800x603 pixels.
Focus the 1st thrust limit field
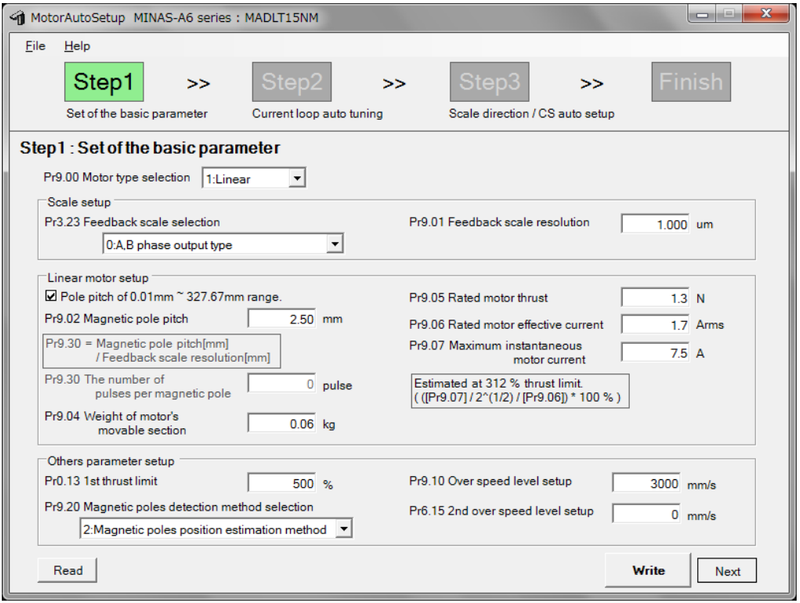[282, 484]
